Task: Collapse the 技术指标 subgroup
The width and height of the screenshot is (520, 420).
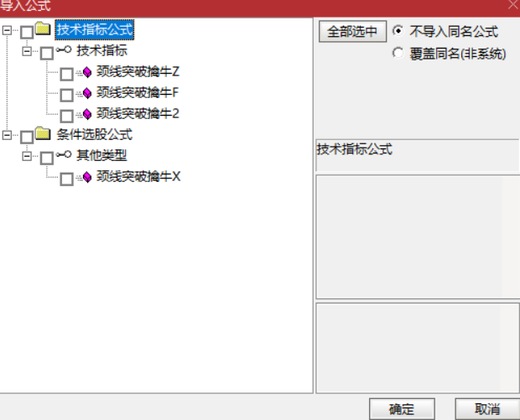Action: point(27,51)
